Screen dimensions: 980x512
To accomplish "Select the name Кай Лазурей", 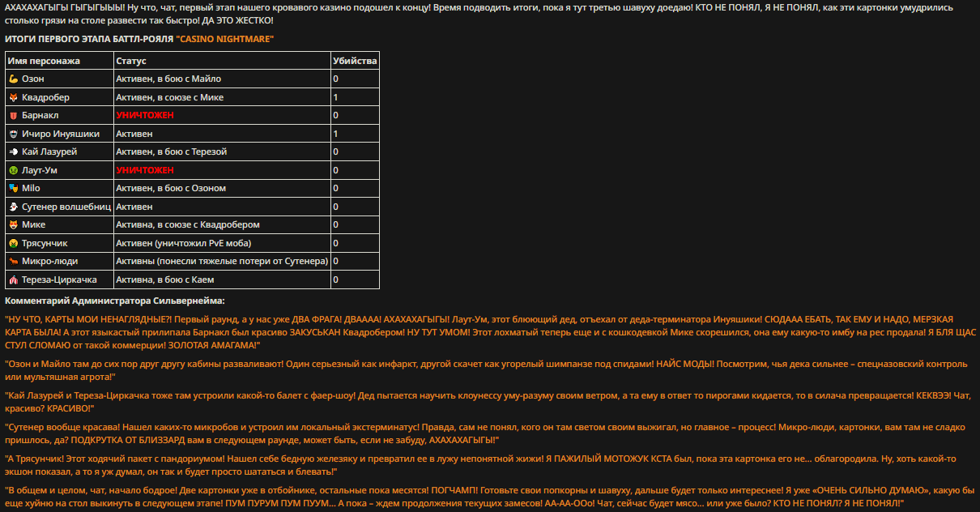I will coord(49,151).
